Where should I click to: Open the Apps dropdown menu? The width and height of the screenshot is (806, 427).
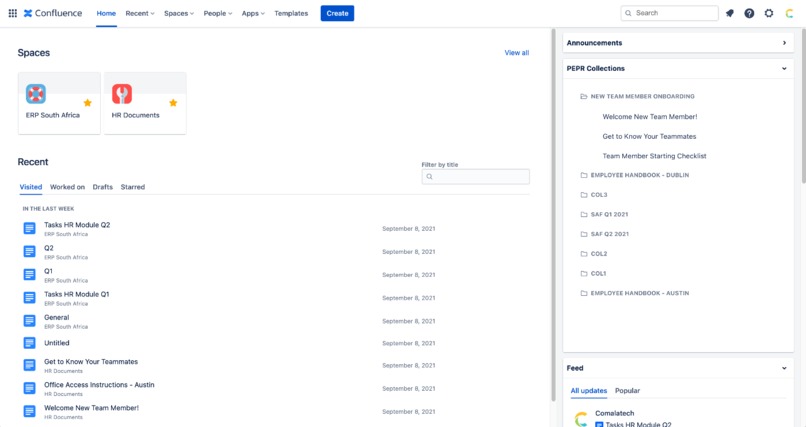point(253,13)
